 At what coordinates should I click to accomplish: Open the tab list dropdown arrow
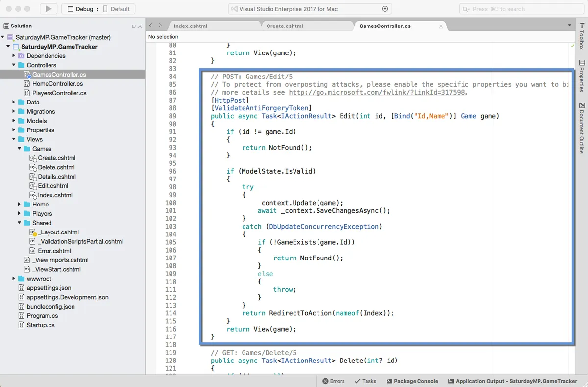[569, 26]
